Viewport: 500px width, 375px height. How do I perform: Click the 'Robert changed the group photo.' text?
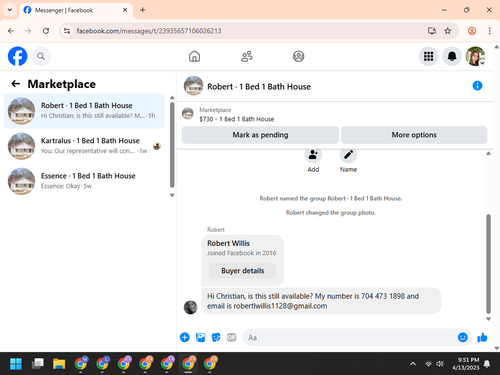331,213
